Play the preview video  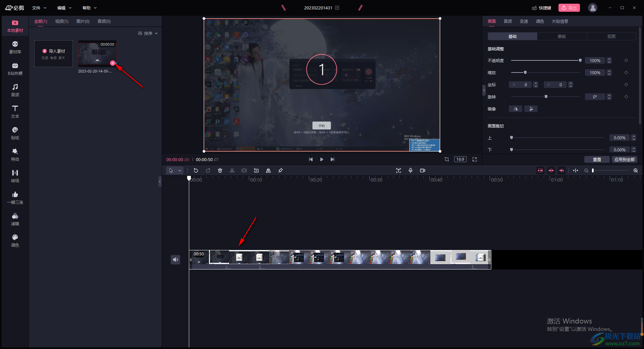(322, 159)
